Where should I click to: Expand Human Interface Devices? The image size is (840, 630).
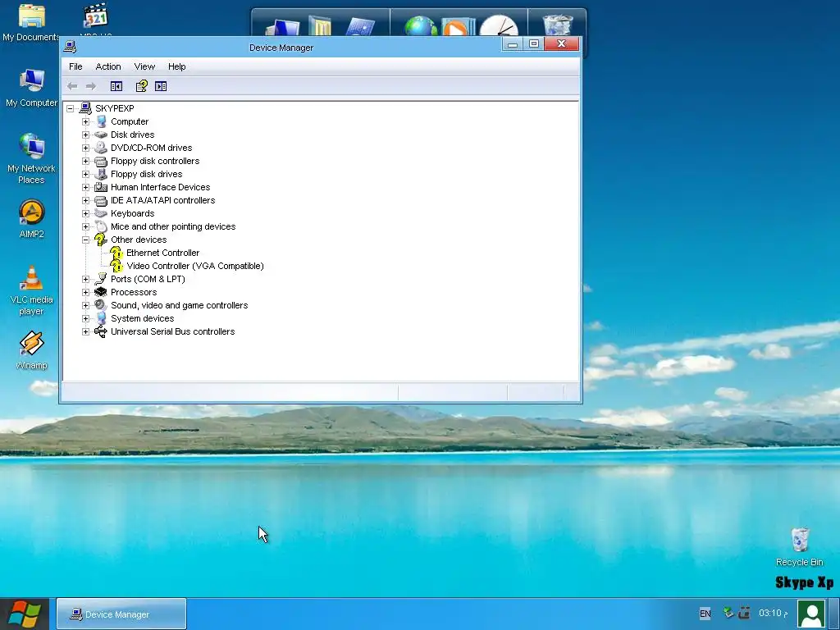[85, 188]
